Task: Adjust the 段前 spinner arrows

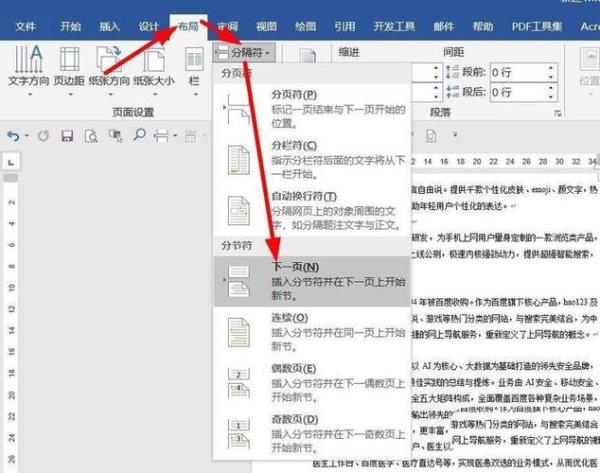Action: 551,72
